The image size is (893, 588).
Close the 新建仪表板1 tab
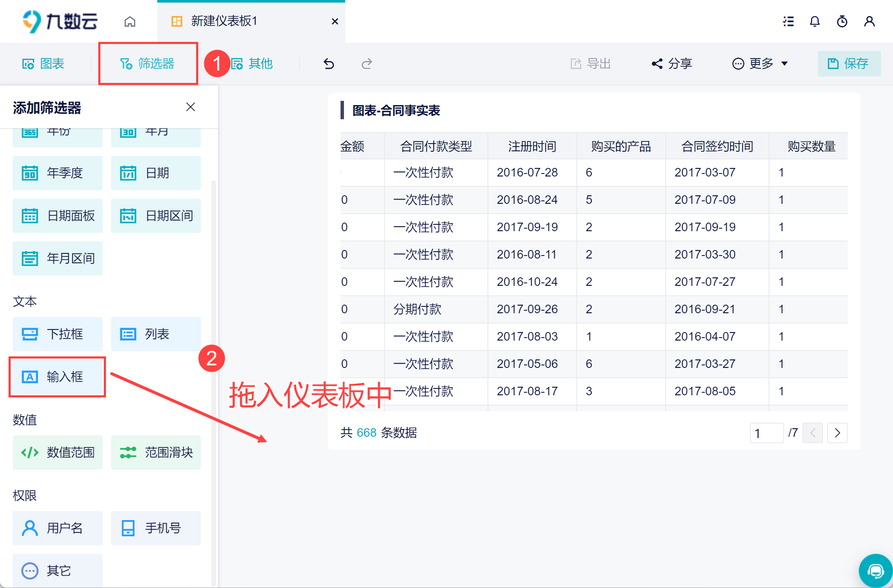[335, 21]
